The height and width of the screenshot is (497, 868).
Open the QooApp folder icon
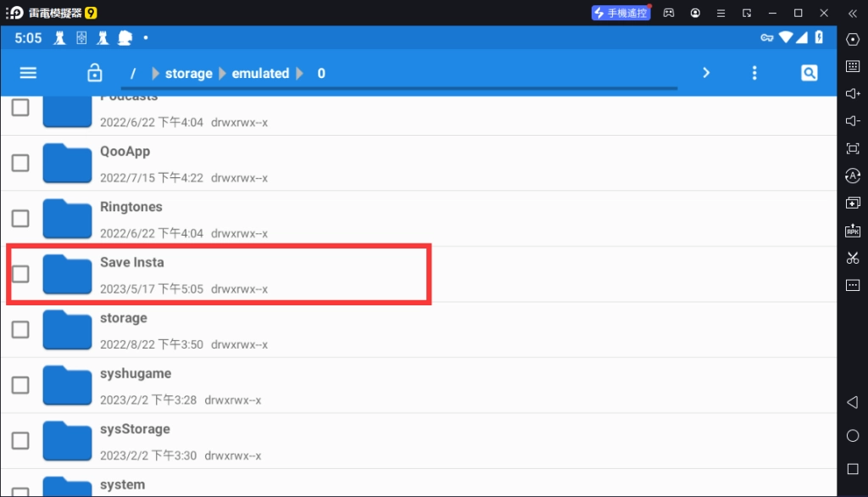[x=67, y=163]
